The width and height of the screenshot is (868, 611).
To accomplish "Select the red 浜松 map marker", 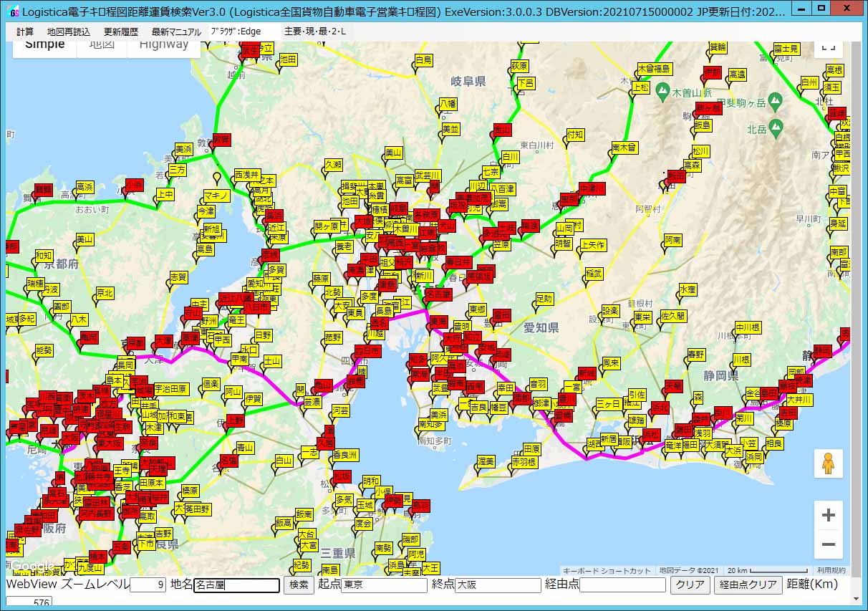I will (650, 435).
